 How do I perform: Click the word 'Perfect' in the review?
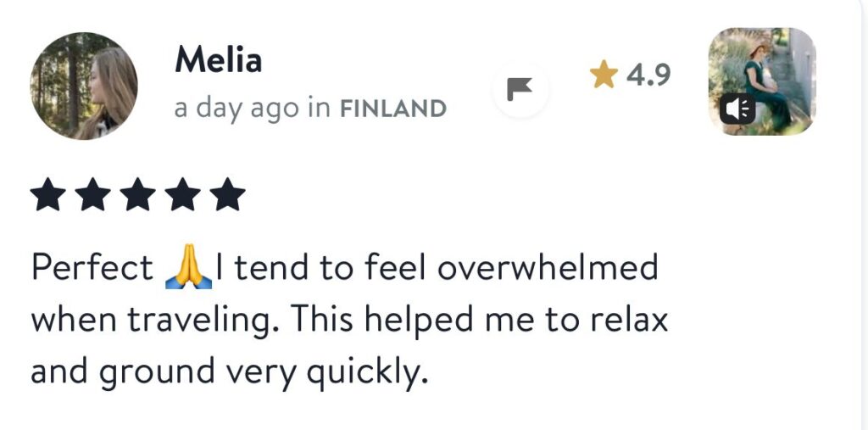(92, 268)
